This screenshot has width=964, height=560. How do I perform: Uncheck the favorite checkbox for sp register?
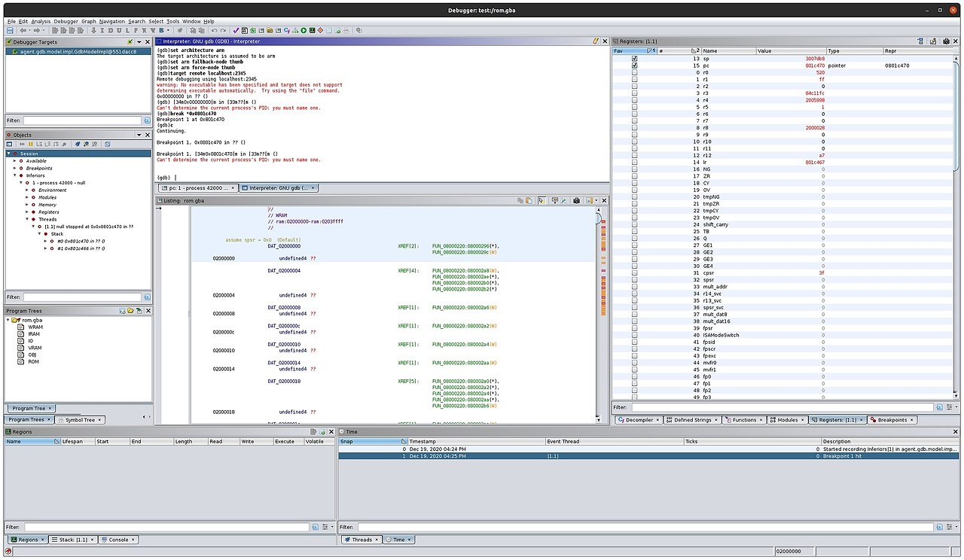click(634, 58)
